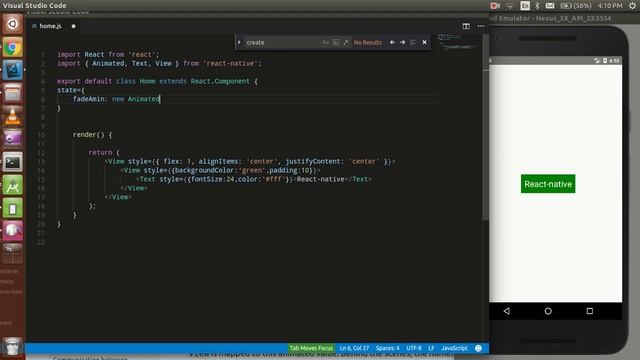Open the editor More Actions ellipsis

481,26
